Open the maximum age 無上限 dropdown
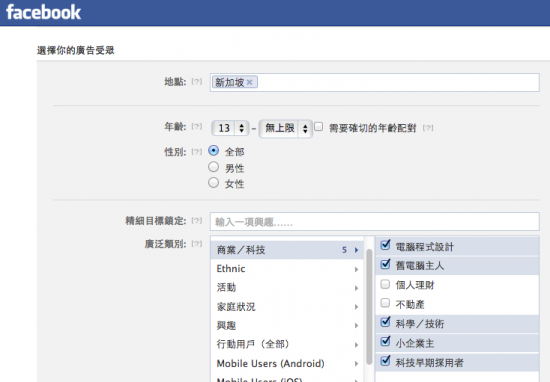 pyautogui.click(x=285, y=128)
